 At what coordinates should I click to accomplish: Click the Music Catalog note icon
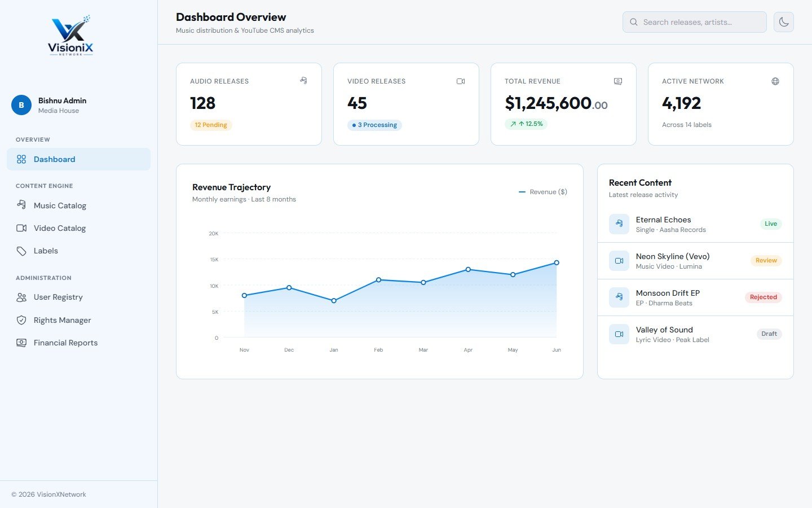tap(21, 205)
